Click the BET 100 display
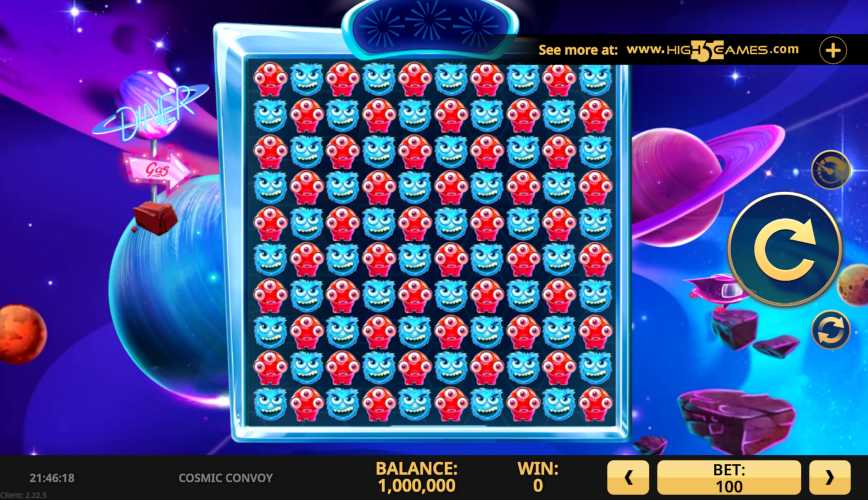Image resolution: width=868 pixels, height=500 pixels. point(728,477)
